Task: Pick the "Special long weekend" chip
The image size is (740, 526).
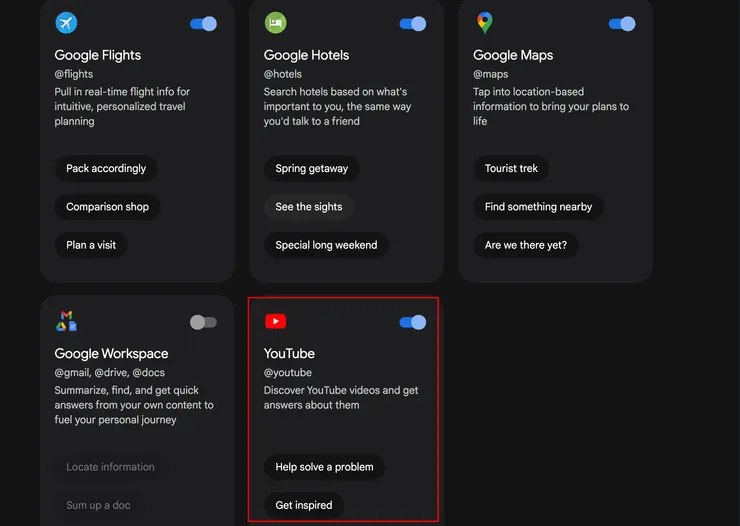Action: coord(326,245)
